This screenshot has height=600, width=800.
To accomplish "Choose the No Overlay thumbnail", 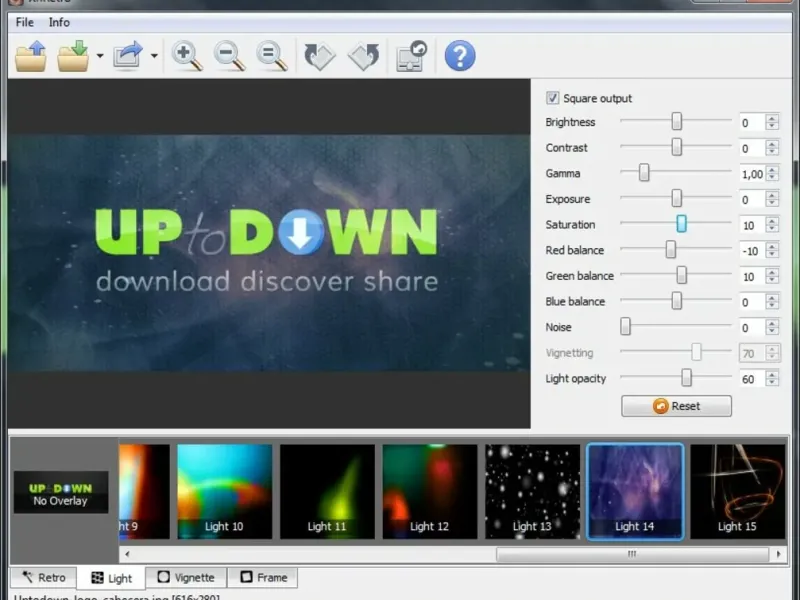I will (60, 492).
